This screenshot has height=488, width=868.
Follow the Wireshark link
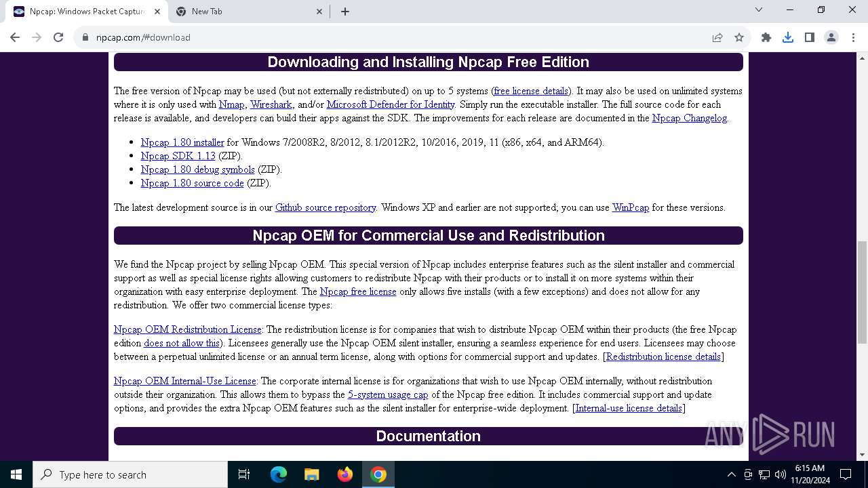[271, 104]
